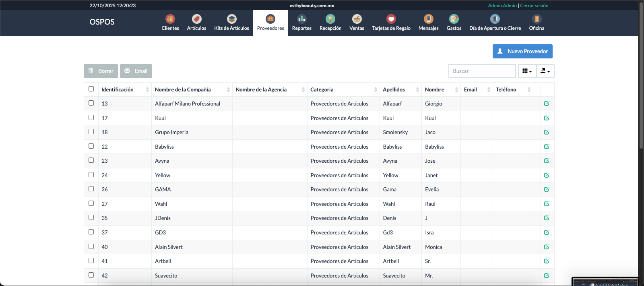Viewport: 644px width, 286px height.
Task: Sort by Nombre de la Compañía column
Action: pos(183,89)
